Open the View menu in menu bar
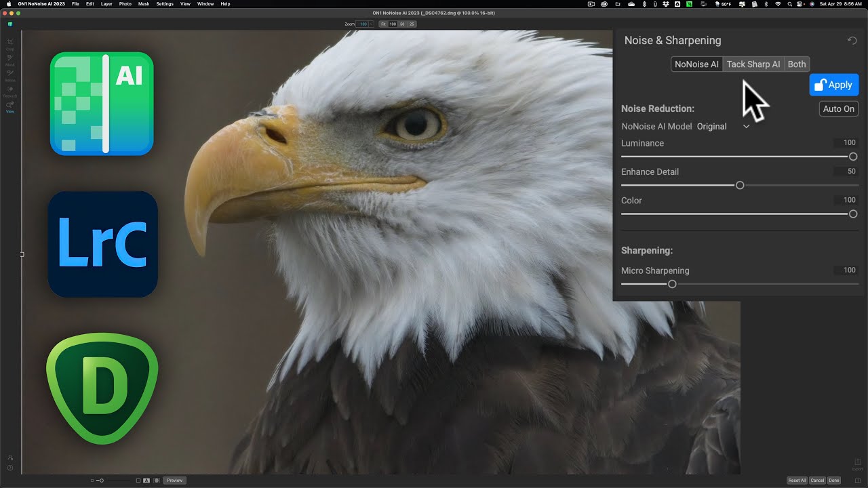The image size is (868, 488). [x=185, y=4]
